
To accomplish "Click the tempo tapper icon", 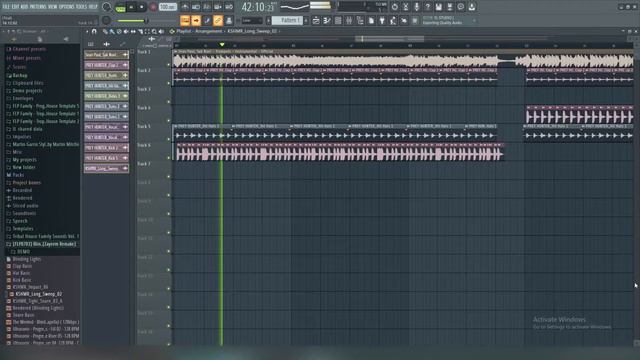I will tap(393, 20).
